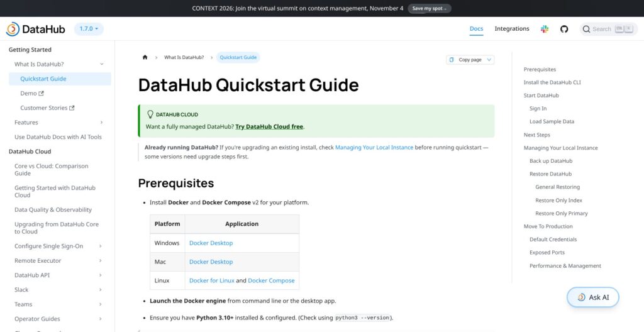
Task: Click the DataHub Cloud sidebar heading
Action: 30,152
